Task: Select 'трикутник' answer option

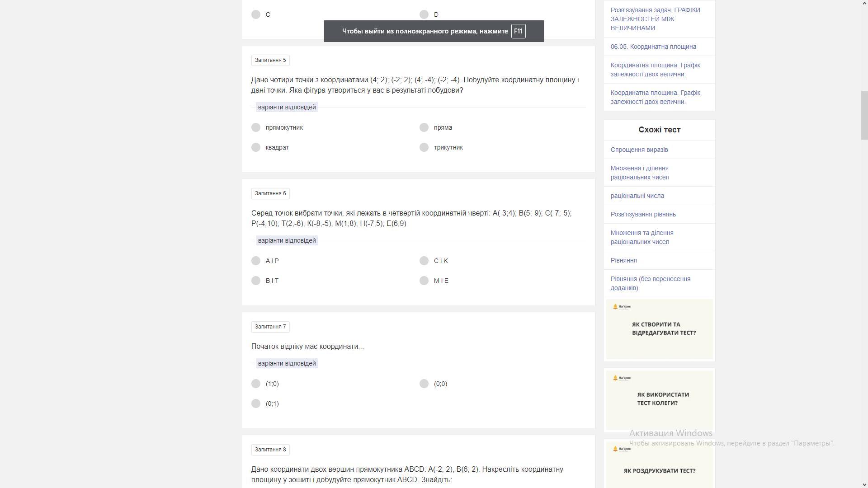Action: [x=424, y=147]
